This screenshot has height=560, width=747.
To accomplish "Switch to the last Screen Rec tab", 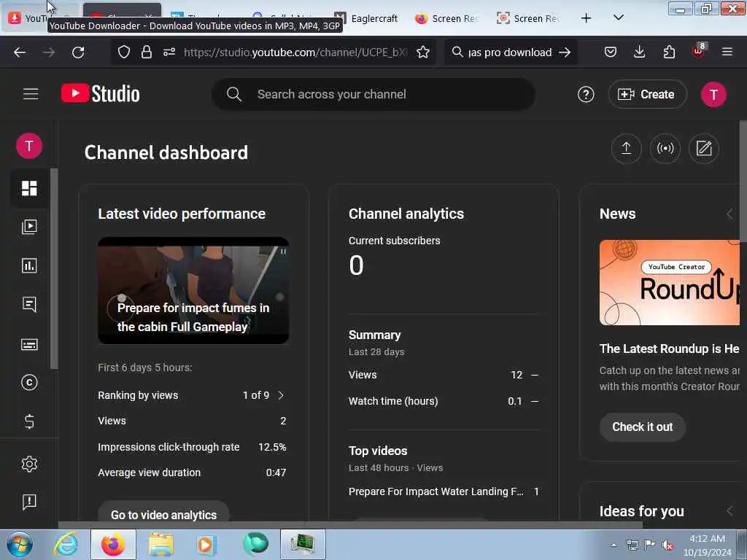I will pos(528,18).
